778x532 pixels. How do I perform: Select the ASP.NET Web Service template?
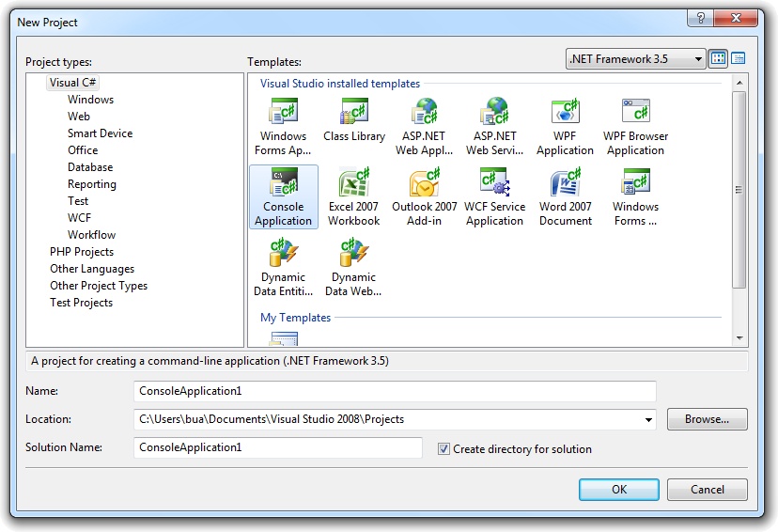(x=494, y=127)
